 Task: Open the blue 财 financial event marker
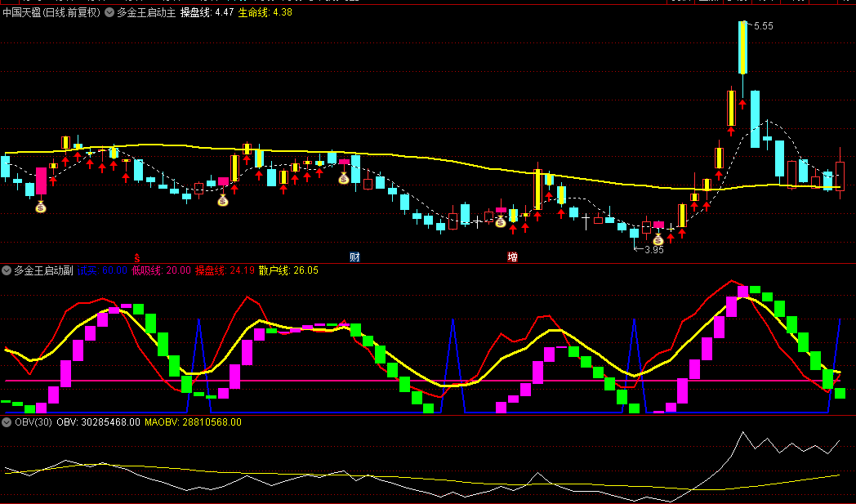pos(354,256)
